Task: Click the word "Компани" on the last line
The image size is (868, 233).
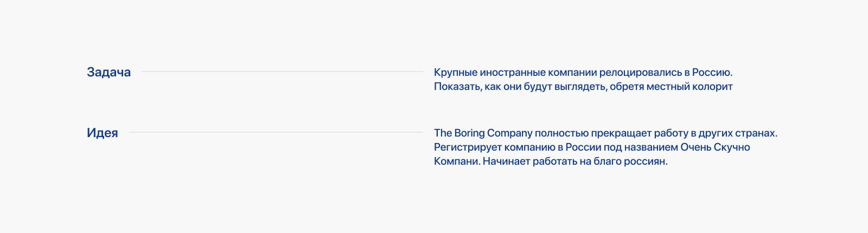Action: [457, 161]
